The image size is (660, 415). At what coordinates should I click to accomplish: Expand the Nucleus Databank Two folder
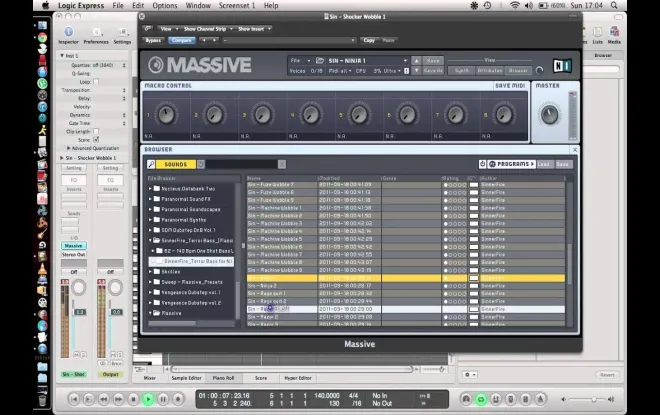150,189
